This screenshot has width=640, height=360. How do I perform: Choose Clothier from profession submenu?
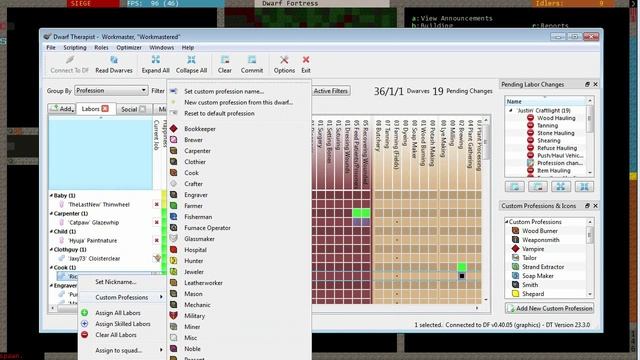pyautogui.click(x=239, y=162)
